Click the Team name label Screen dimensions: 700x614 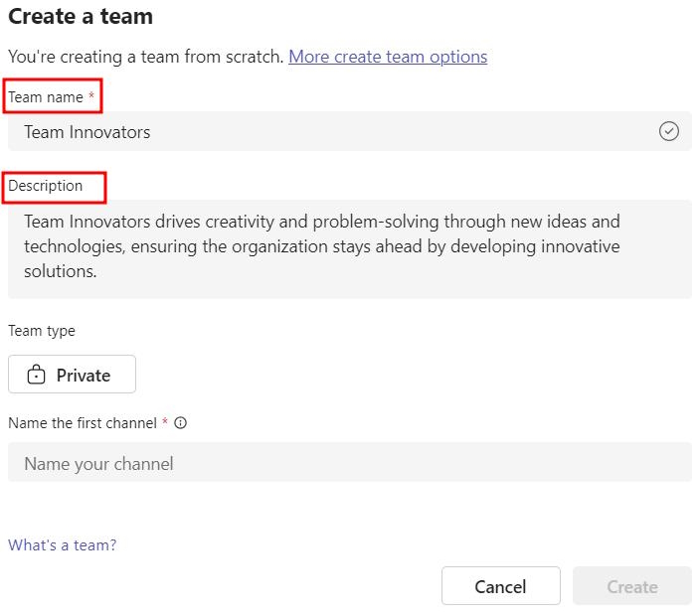click(x=46, y=97)
